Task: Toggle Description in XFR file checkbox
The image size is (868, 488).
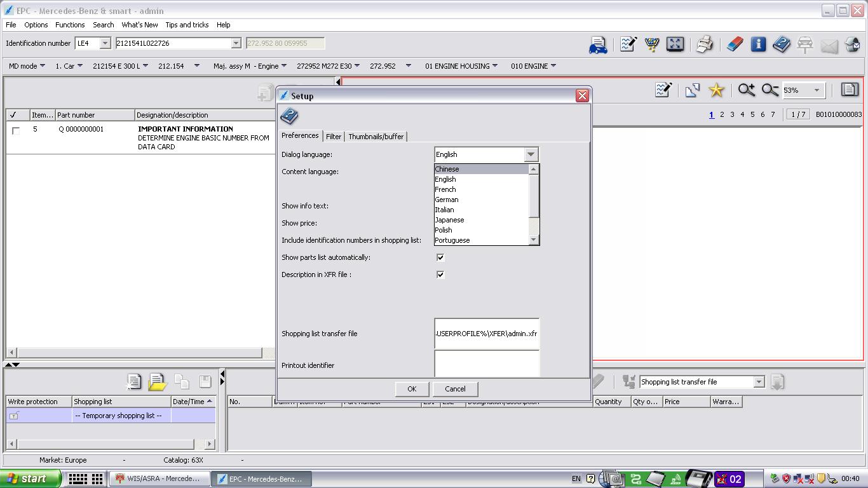Action: tap(440, 274)
